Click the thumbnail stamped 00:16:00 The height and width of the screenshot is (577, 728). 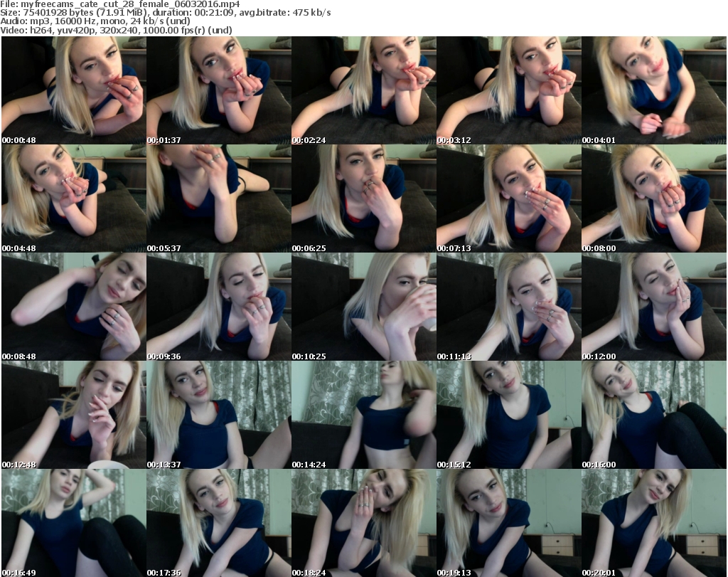(654, 415)
